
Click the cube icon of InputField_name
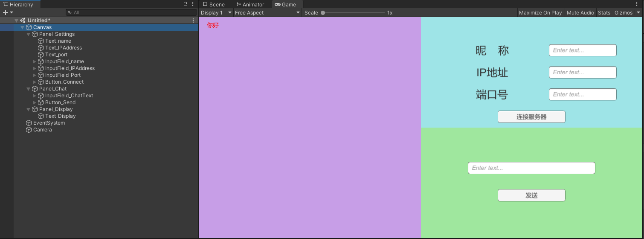click(x=41, y=61)
